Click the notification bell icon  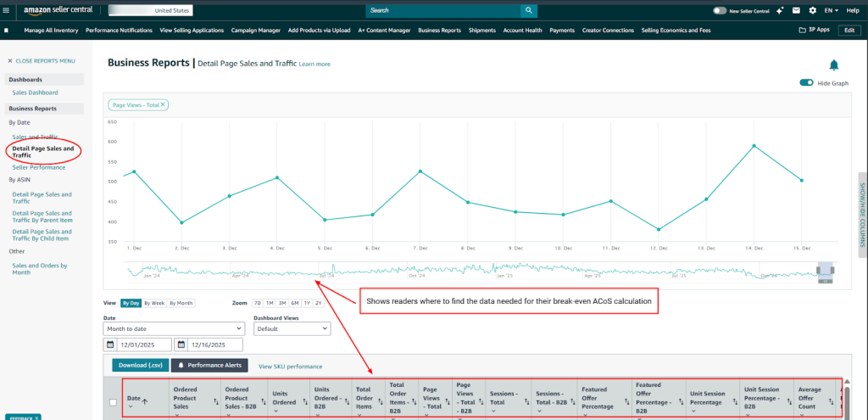click(834, 65)
